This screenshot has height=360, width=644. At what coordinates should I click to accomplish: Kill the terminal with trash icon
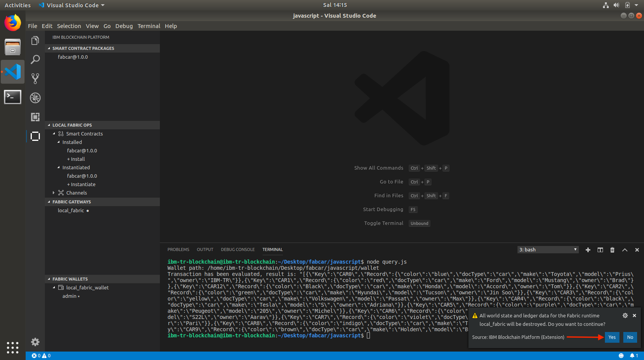tap(612, 250)
